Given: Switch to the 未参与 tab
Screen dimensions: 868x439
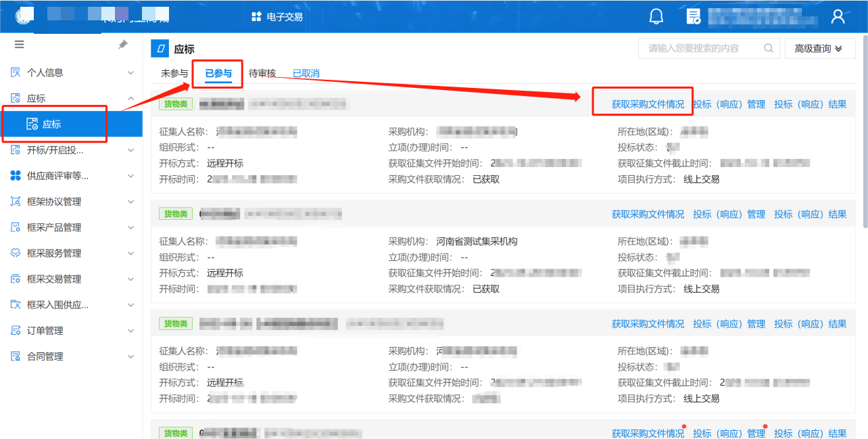Looking at the screenshot, I should point(174,73).
